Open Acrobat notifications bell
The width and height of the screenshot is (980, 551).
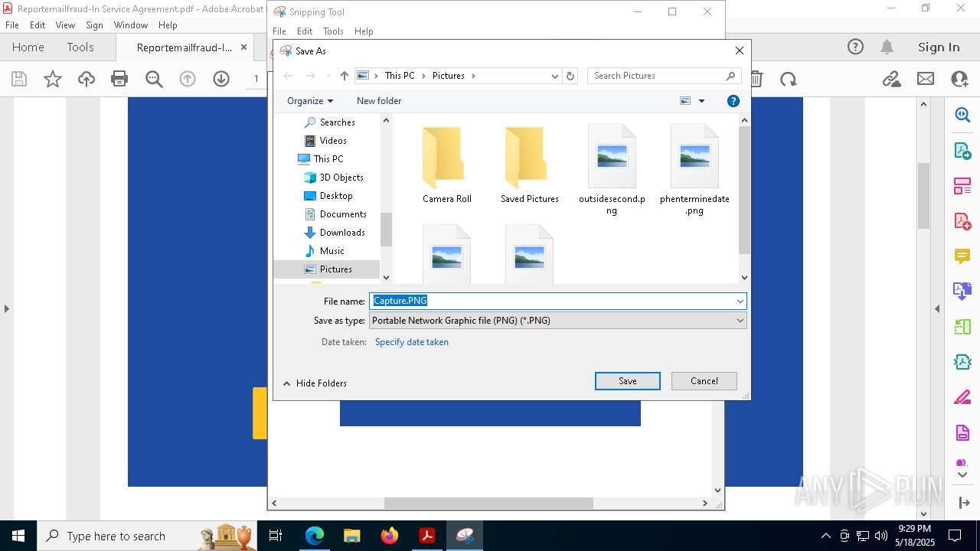887,47
